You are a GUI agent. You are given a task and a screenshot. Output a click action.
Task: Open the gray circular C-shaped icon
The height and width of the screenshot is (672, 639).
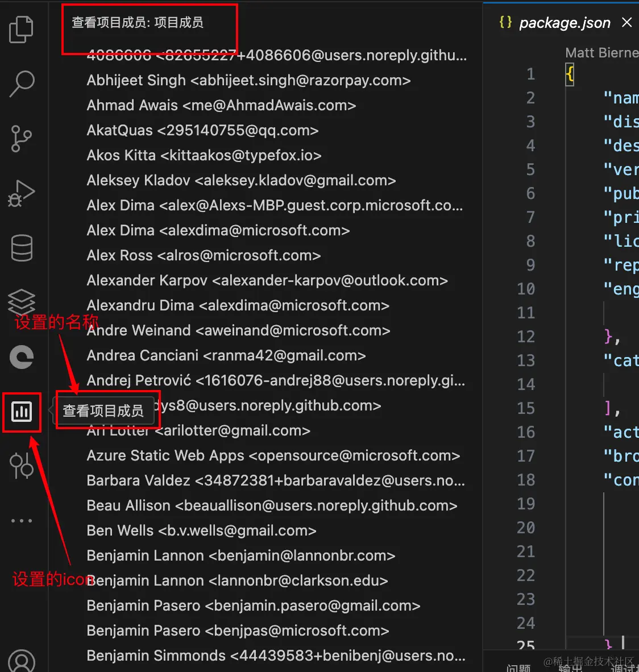[22, 357]
